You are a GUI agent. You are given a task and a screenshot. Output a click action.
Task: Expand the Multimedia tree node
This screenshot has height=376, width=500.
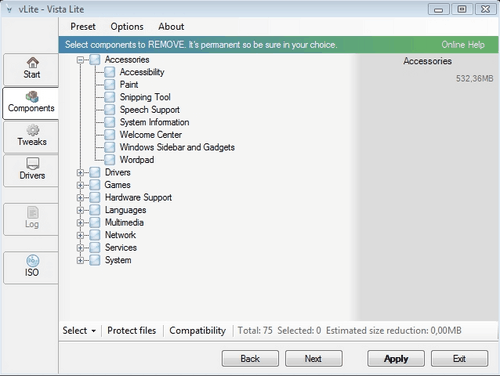(80, 222)
